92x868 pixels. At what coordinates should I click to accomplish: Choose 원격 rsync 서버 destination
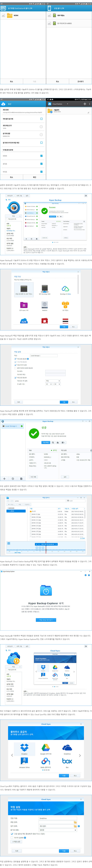(x=24, y=306)
